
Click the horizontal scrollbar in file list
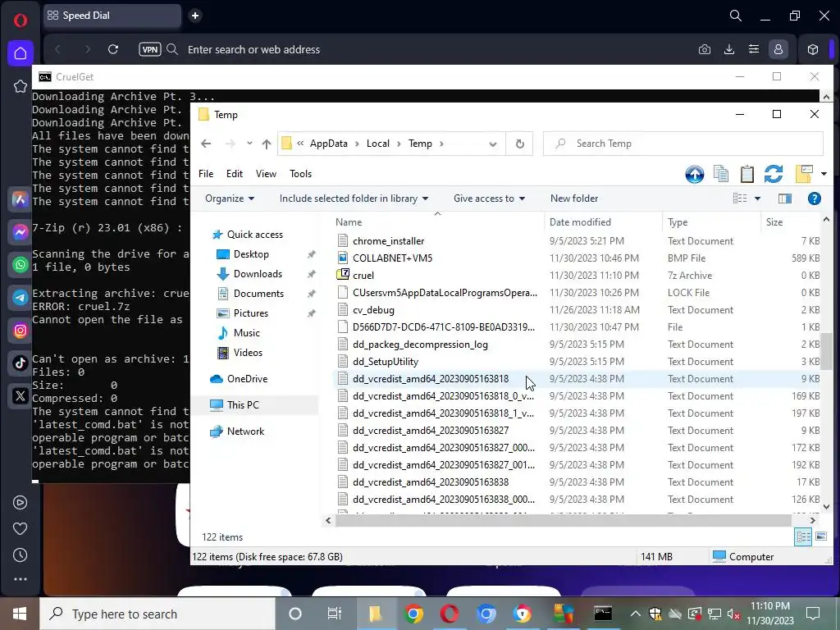coord(563,520)
